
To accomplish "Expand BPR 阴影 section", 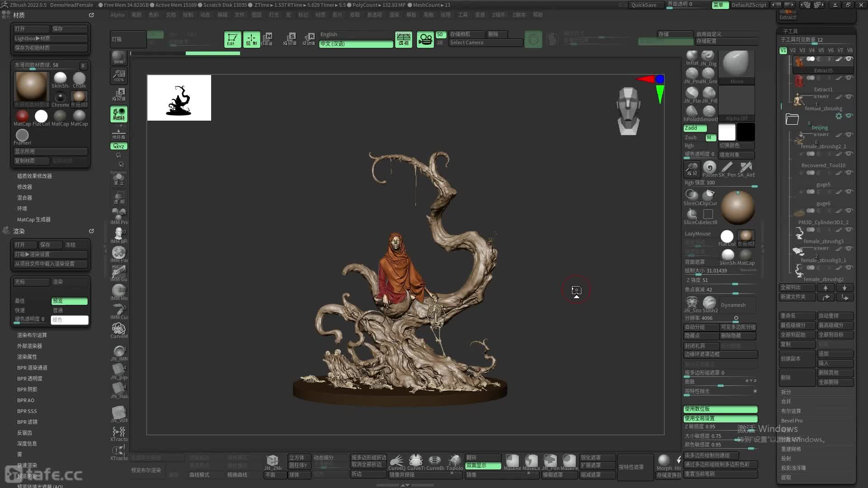I will 27,389.
